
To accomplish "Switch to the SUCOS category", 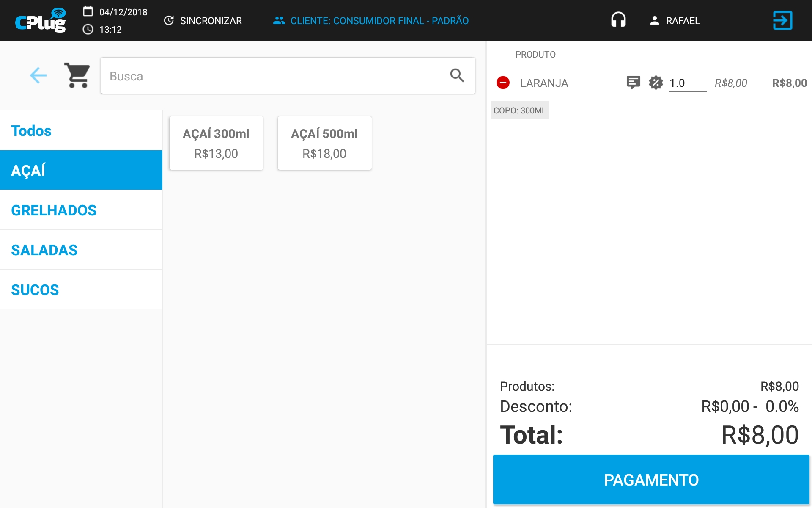I will pos(35,290).
